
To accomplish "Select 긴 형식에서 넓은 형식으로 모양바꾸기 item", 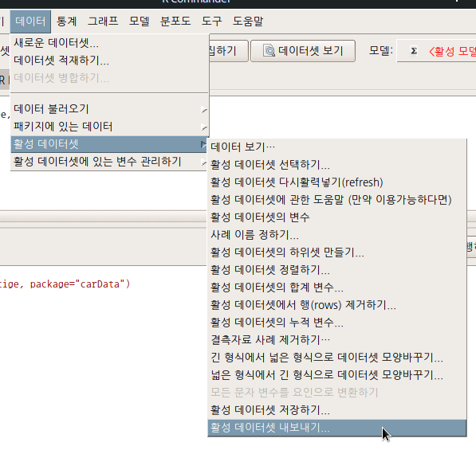I will [x=337, y=358].
